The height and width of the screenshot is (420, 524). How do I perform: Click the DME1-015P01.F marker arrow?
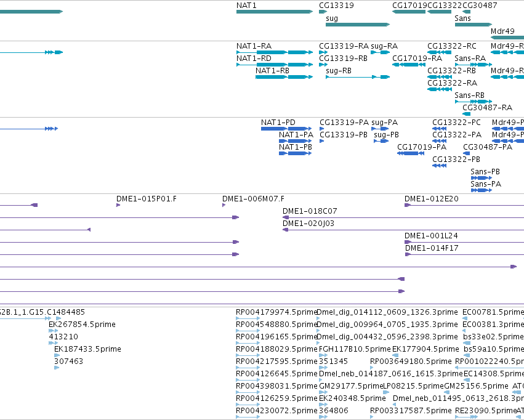pos(118,205)
